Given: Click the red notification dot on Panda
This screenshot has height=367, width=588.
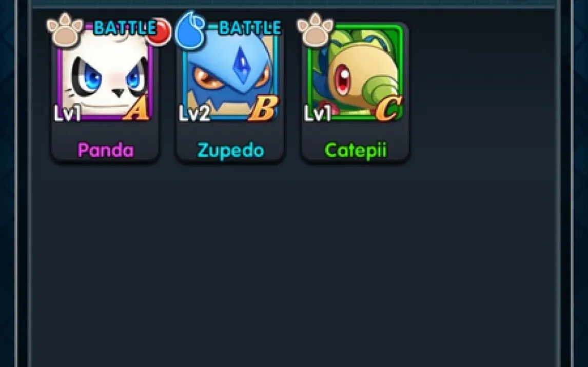Looking at the screenshot, I should 159,31.
